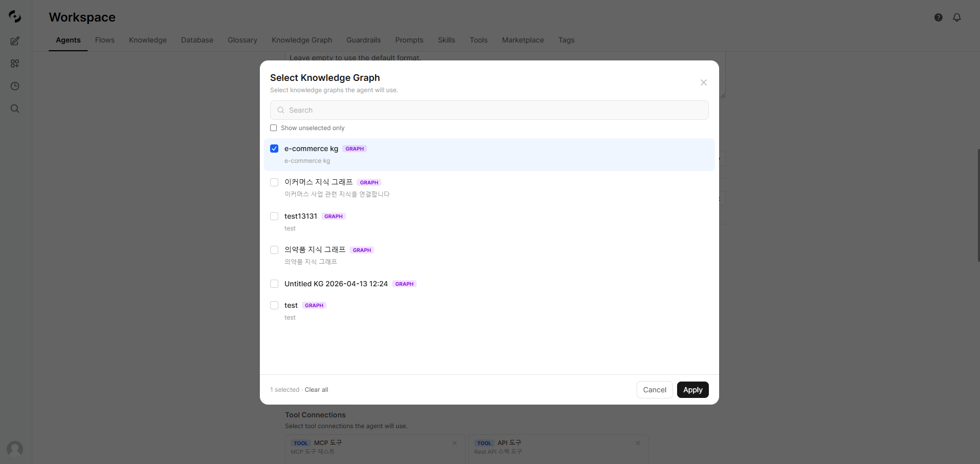Click the test13131 graph title
The width and height of the screenshot is (980, 464).
(x=301, y=216)
